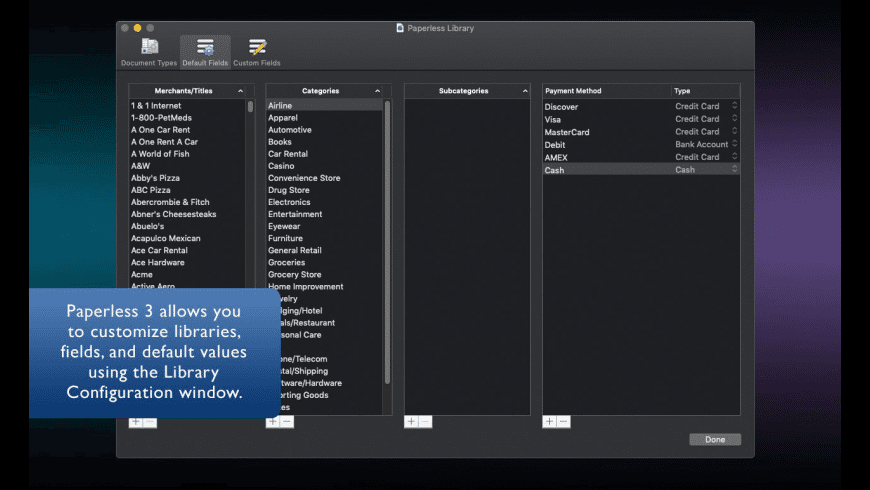
Task: Select the AMEX payment method row
Action: [x=641, y=158]
